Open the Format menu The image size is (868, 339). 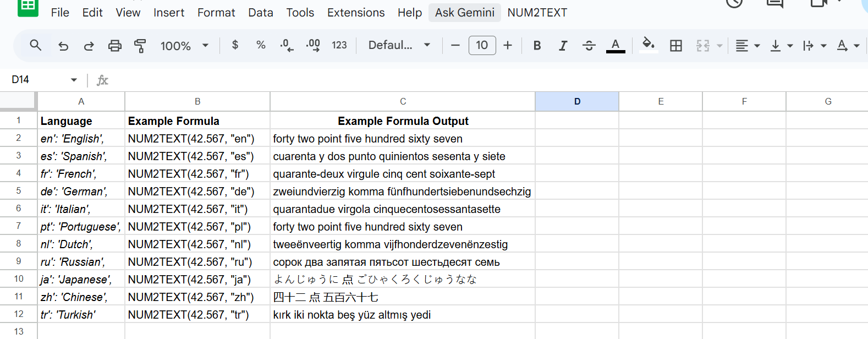(x=216, y=12)
